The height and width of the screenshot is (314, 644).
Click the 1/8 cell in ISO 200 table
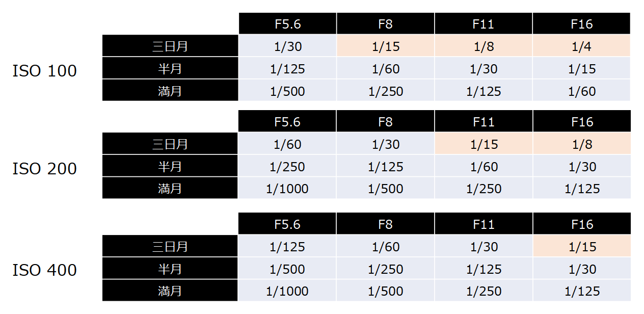[x=582, y=144]
